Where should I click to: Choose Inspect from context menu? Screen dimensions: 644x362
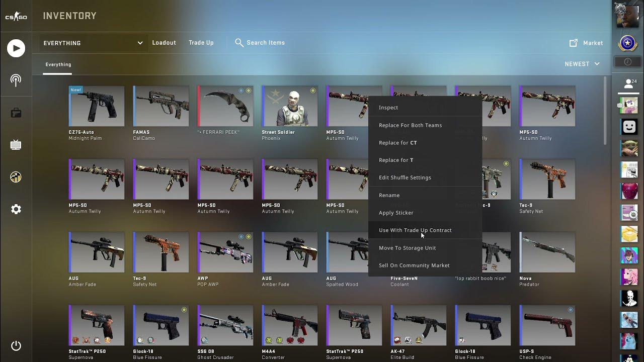425,108
